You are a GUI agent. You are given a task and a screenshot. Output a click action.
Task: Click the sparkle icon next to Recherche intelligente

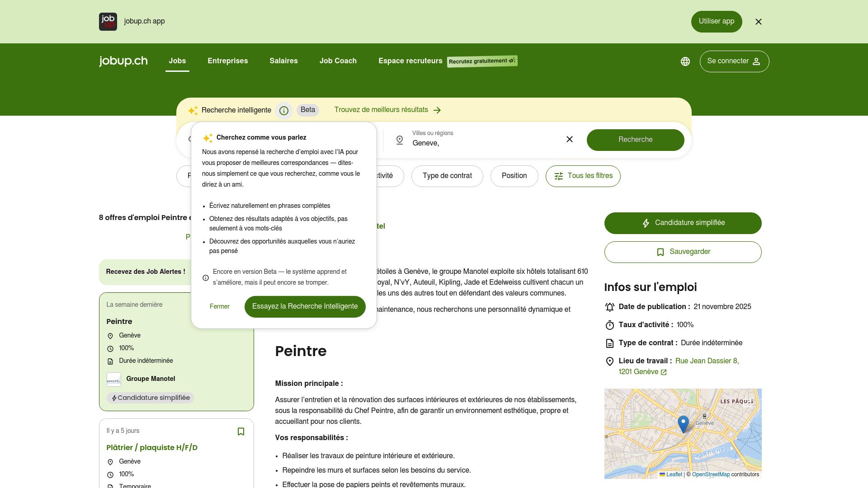pos(193,110)
